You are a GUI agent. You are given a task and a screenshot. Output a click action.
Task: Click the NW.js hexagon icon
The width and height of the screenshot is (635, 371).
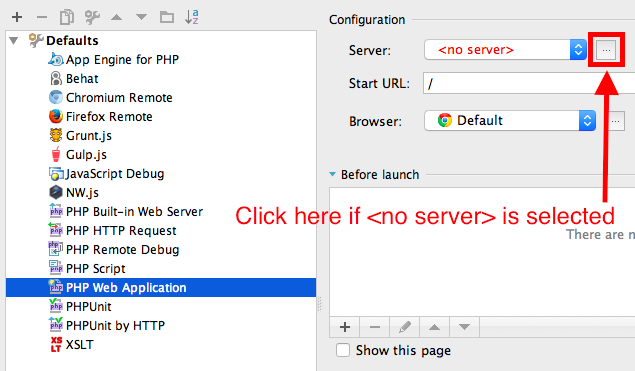point(56,192)
